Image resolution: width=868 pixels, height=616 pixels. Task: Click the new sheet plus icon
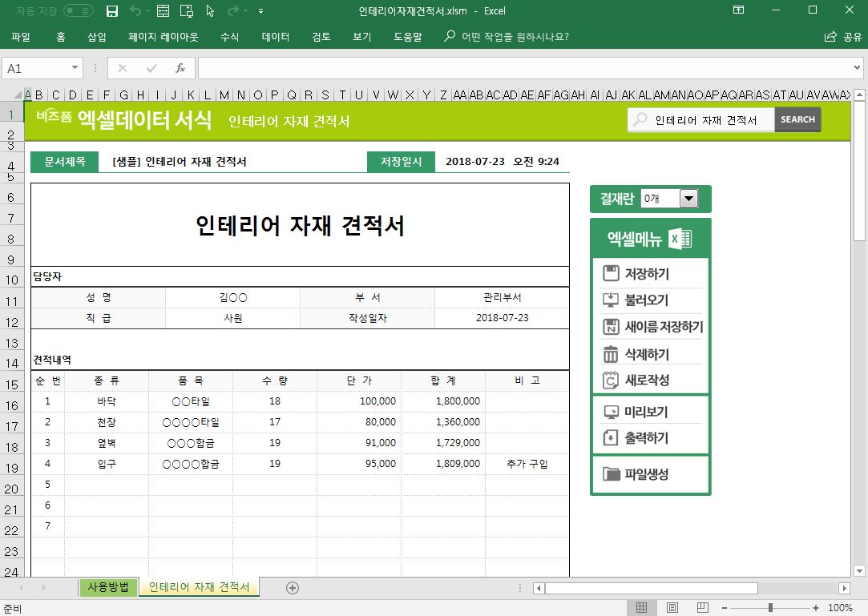tap(293, 588)
